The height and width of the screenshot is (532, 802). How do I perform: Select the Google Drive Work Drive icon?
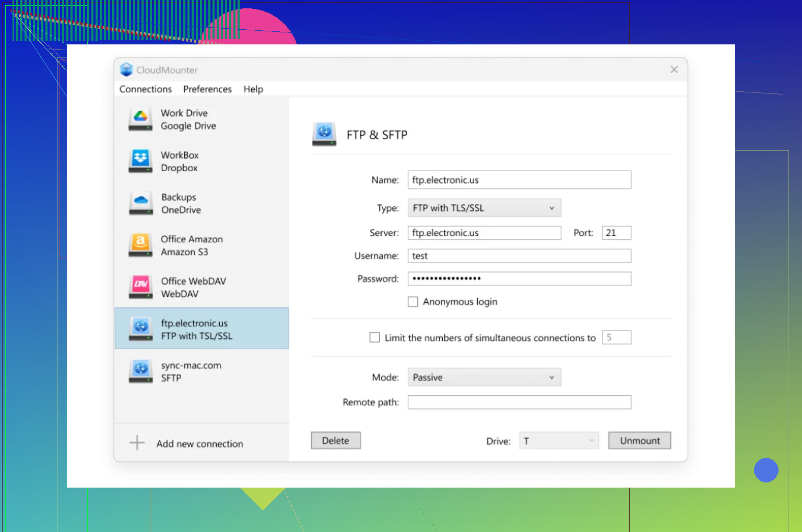(140, 119)
